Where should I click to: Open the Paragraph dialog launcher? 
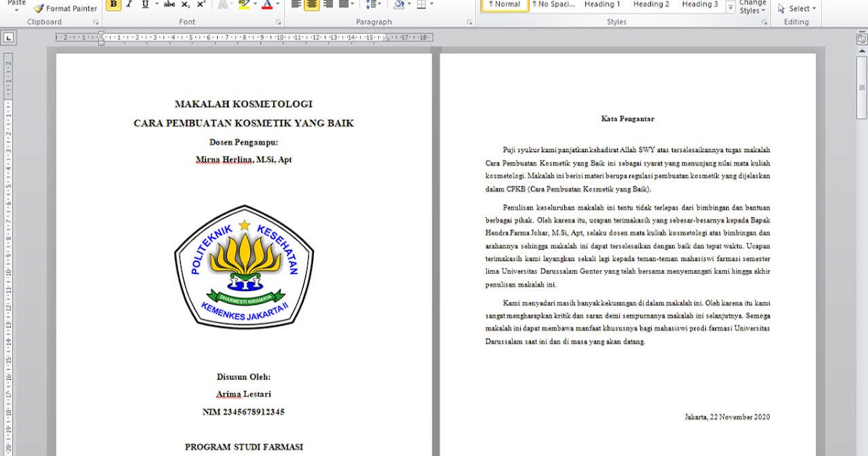tap(469, 22)
